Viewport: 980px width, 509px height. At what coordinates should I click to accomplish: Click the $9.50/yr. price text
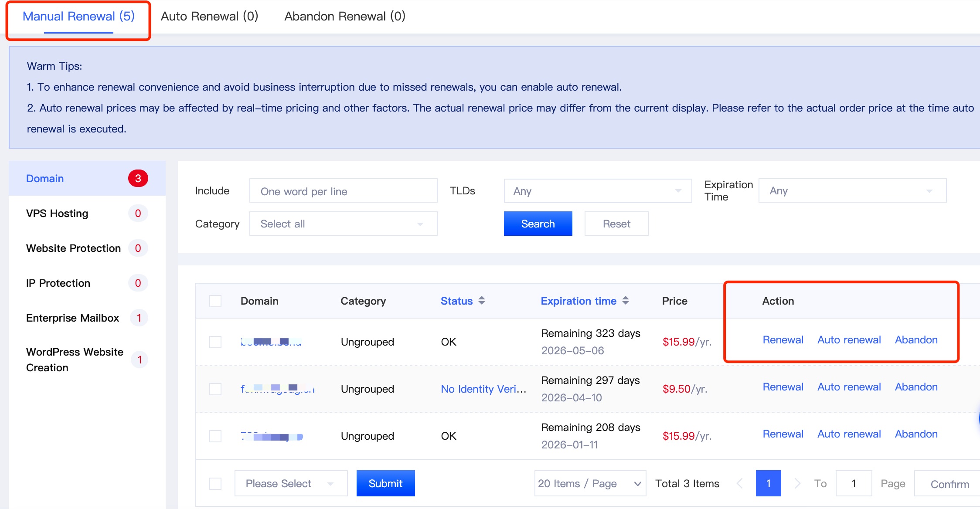click(x=685, y=389)
